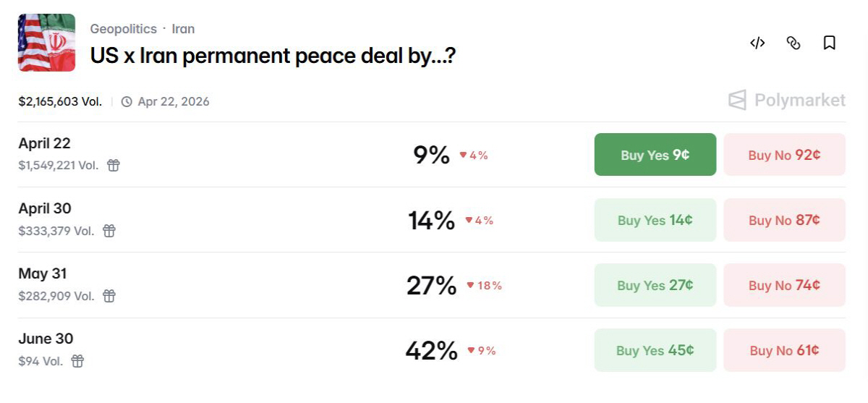Buy No at 74¢ for May 31
Image resolution: width=868 pixels, height=403 pixels.
[x=784, y=285]
